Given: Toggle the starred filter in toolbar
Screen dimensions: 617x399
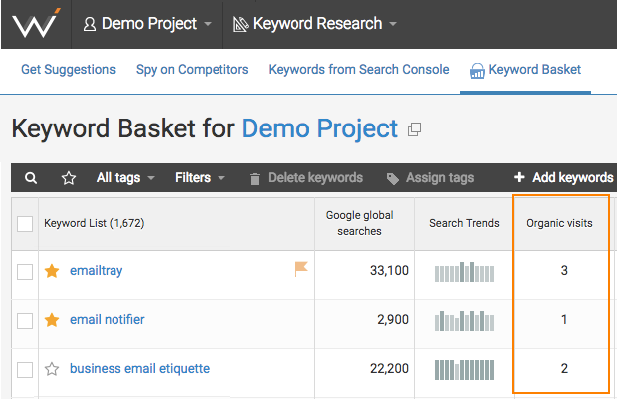Looking at the screenshot, I should pos(69,178).
